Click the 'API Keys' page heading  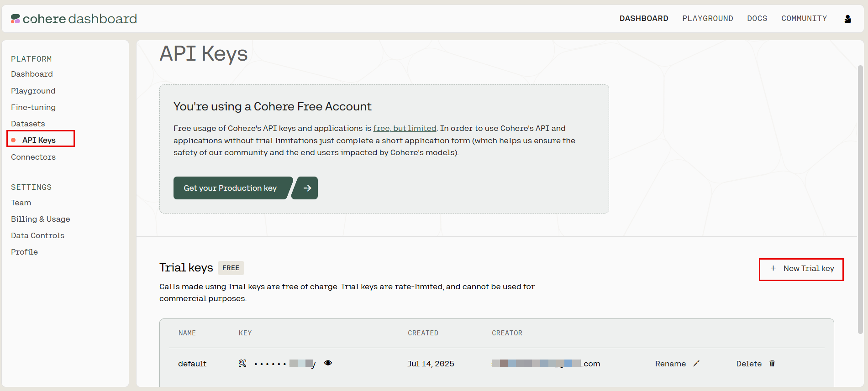[x=203, y=54]
